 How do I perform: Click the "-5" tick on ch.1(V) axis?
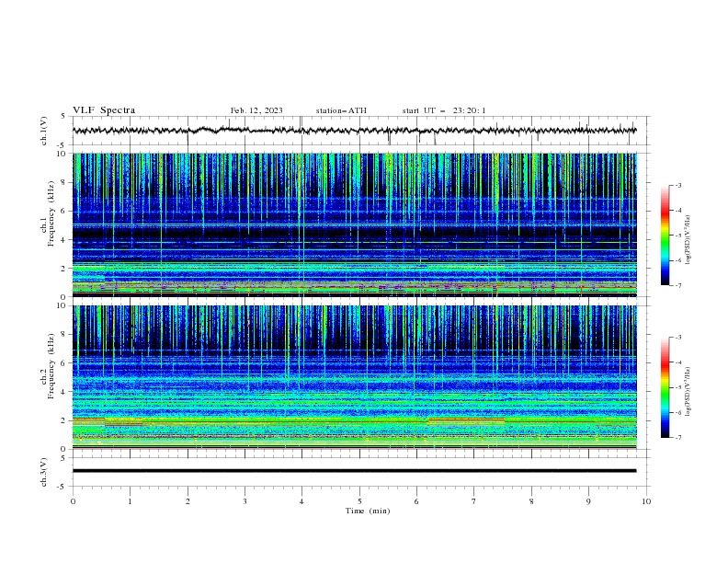(x=63, y=145)
